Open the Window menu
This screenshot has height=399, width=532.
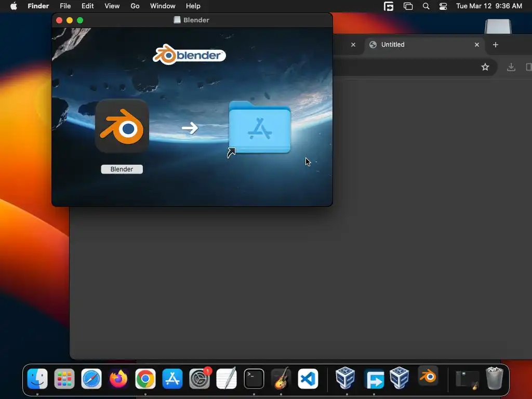coord(163,6)
